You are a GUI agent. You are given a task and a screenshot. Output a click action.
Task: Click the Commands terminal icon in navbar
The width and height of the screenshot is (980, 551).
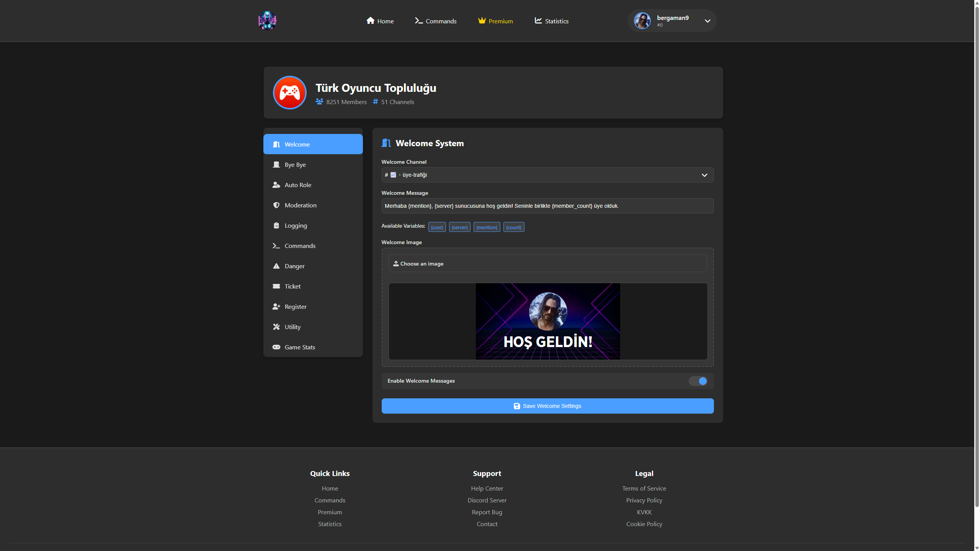point(419,21)
